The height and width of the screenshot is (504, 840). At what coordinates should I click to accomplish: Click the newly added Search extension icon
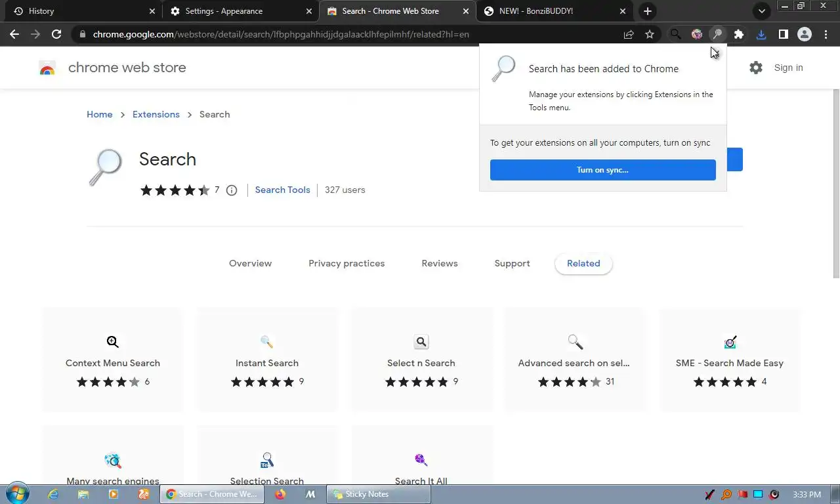[718, 34]
